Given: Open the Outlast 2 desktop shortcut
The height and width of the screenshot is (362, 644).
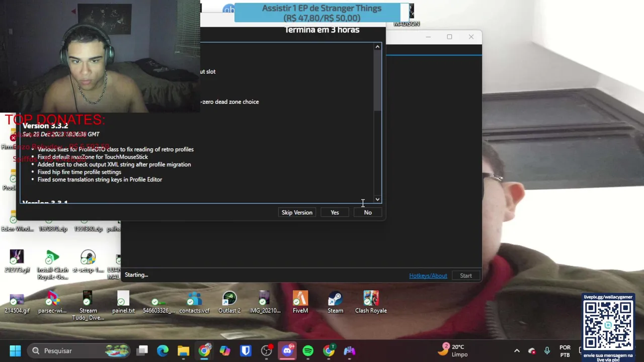Looking at the screenshot, I should point(229,302).
